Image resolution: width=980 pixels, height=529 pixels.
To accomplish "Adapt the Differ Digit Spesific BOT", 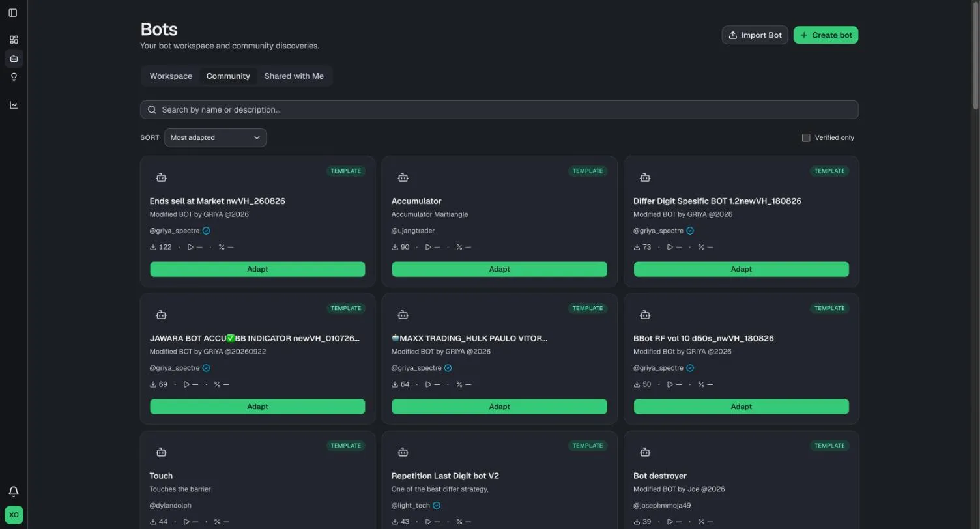I will click(742, 269).
